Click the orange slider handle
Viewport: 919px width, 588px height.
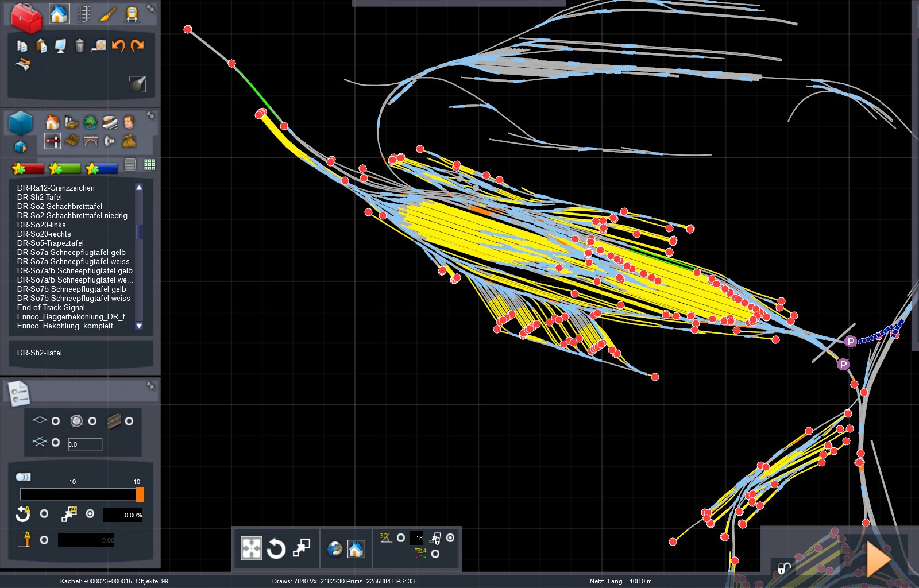tap(140, 494)
